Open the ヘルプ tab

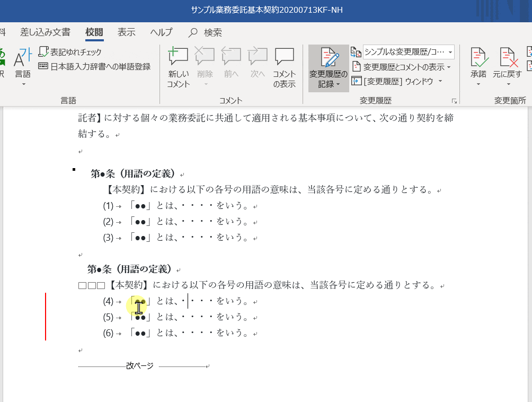pos(162,32)
